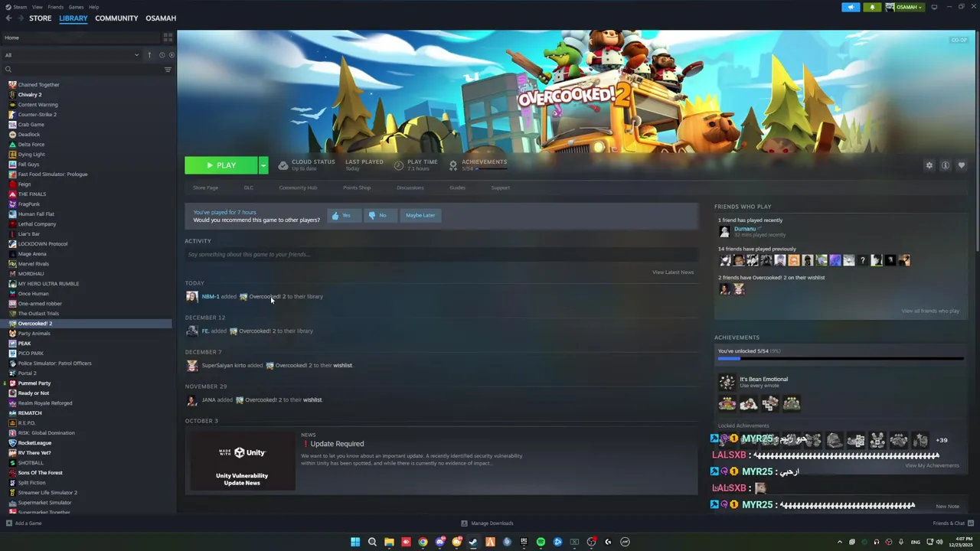Select Ready or Not in library list
Image resolution: width=980 pixels, height=551 pixels.
34,393
